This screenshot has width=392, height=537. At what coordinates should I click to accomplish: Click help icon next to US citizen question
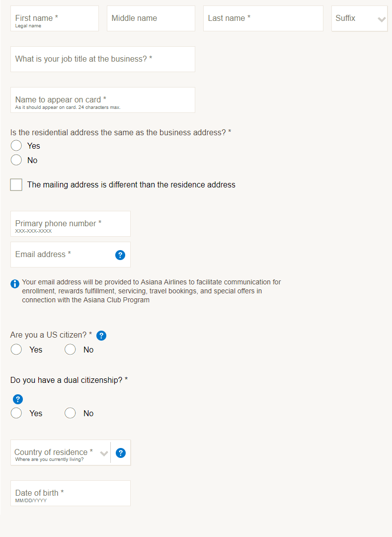(101, 336)
